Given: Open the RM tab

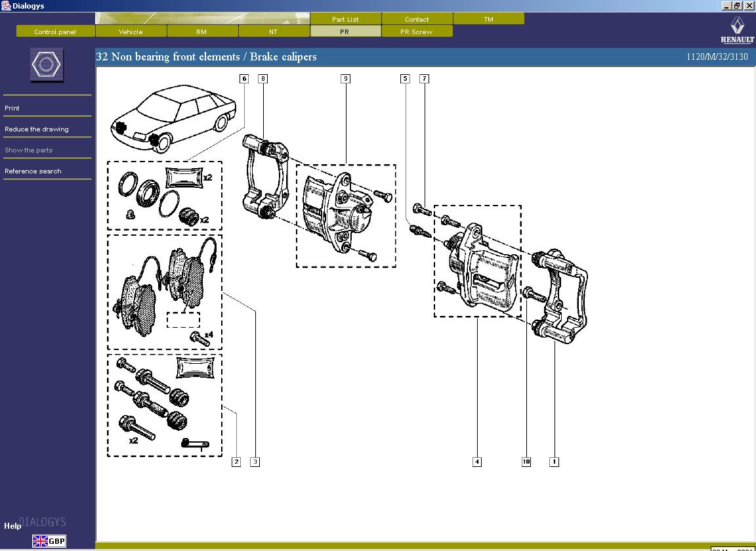Looking at the screenshot, I should click(201, 32).
